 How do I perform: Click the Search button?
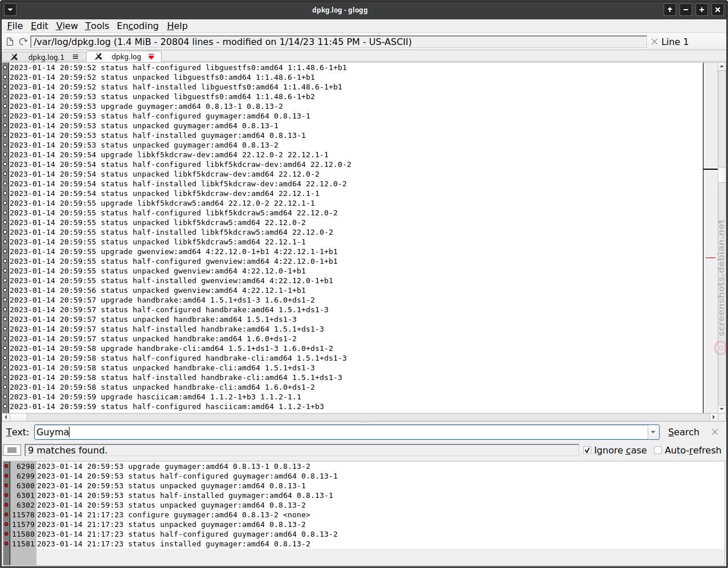point(684,432)
